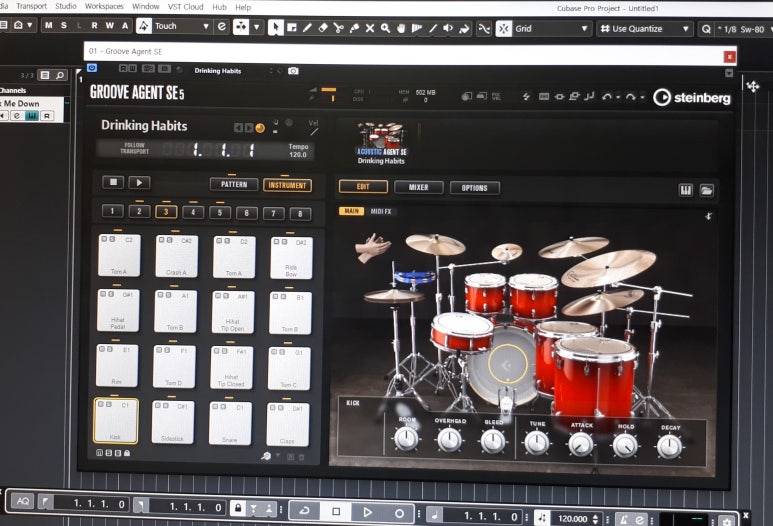
Task: Toggle the Write W automation button in toolbar
Action: (109, 26)
